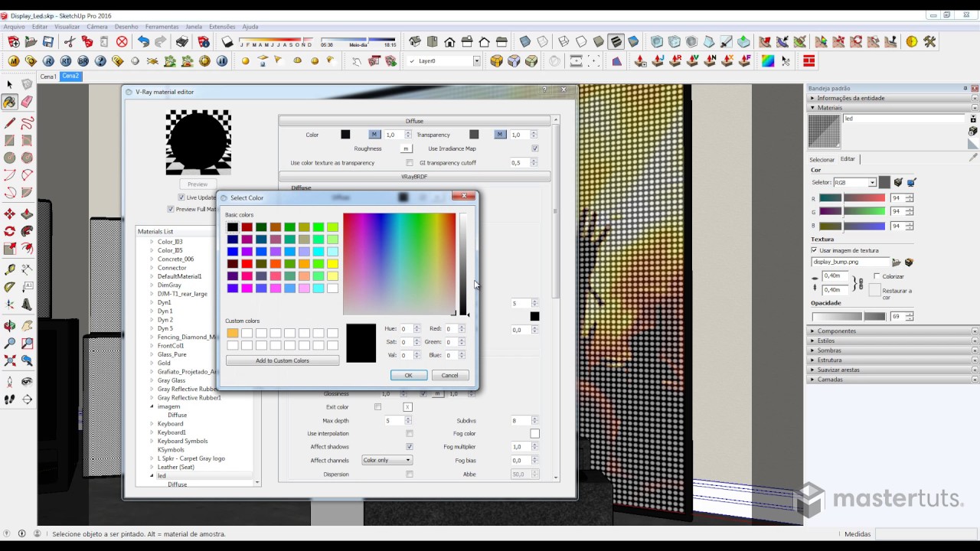Expand Informações da entidade panel

coord(850,98)
